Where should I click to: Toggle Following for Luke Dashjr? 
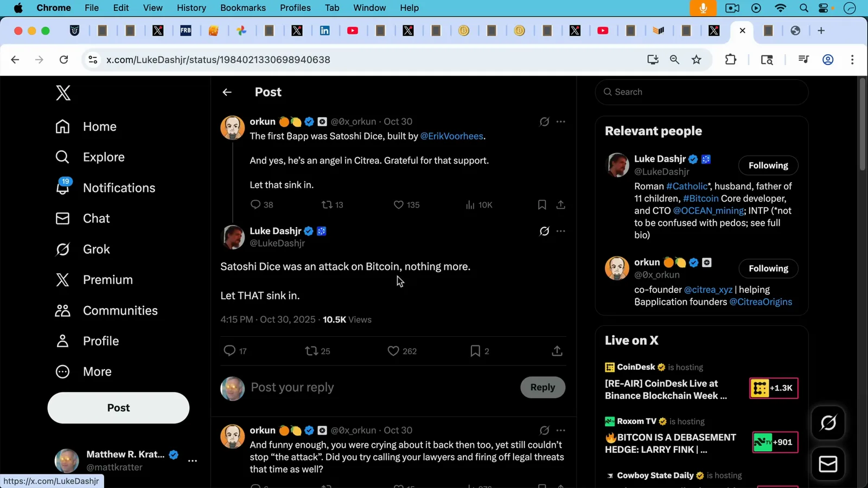tap(768, 165)
